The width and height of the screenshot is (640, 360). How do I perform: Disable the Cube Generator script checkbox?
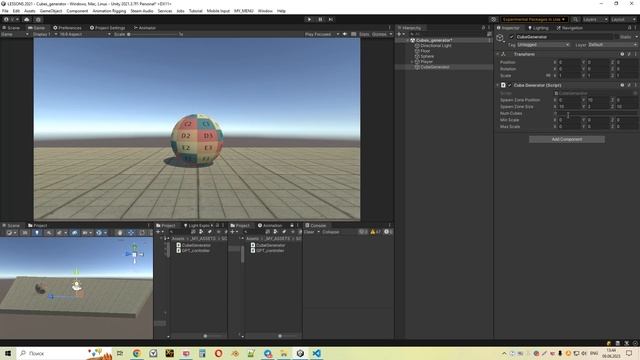point(509,85)
